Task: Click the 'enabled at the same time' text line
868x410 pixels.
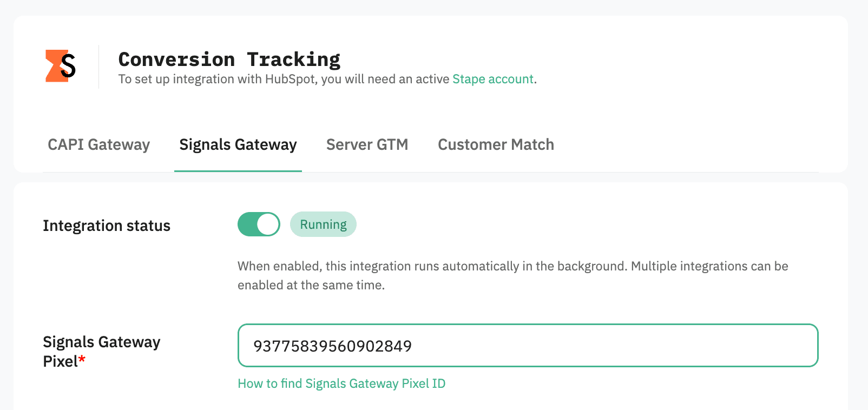Action: pos(311,285)
